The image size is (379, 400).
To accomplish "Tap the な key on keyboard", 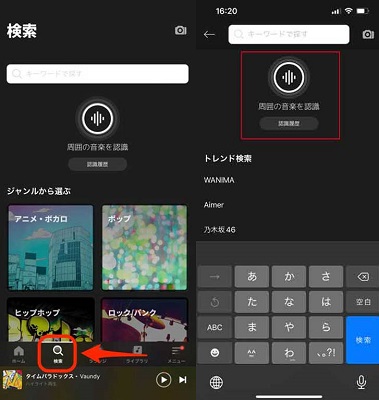I will [x=289, y=302].
